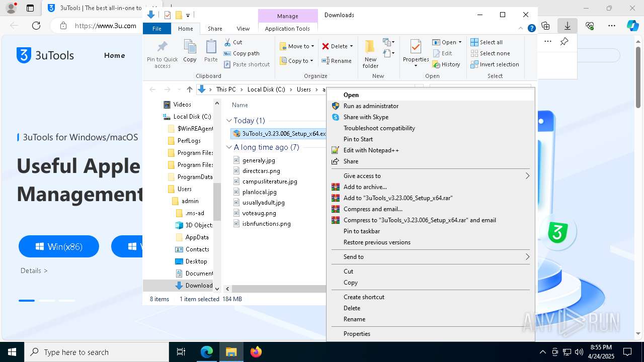Click 3uTools Home nav link
Image resolution: width=644 pixels, height=362 pixels.
coord(114,55)
